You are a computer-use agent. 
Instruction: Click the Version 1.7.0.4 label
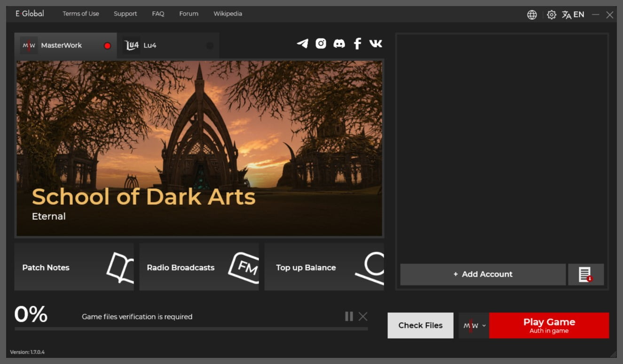[27, 352]
